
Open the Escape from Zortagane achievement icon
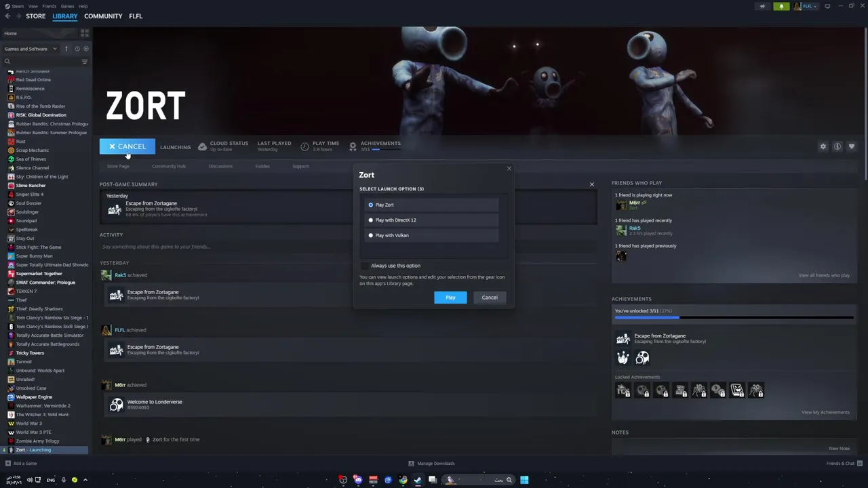point(623,338)
